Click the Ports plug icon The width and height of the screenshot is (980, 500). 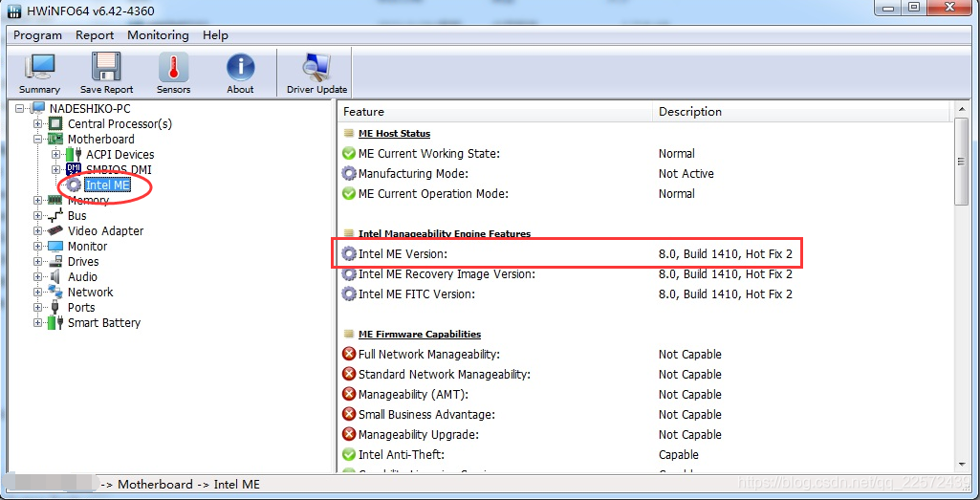(55, 308)
